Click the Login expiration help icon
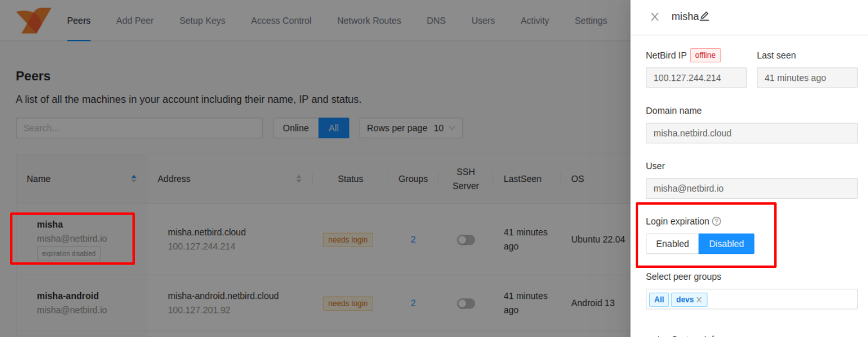Viewport: 868px width, 337px height. click(x=717, y=221)
